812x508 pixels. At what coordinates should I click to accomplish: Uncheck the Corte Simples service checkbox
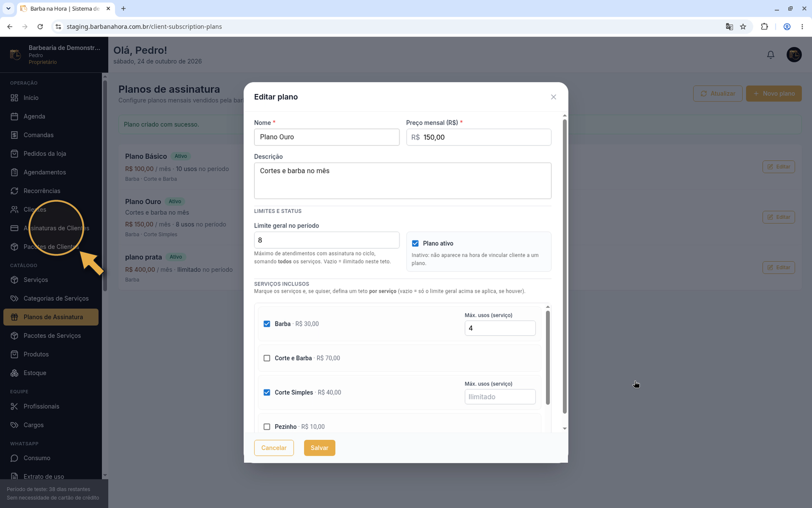267,393
